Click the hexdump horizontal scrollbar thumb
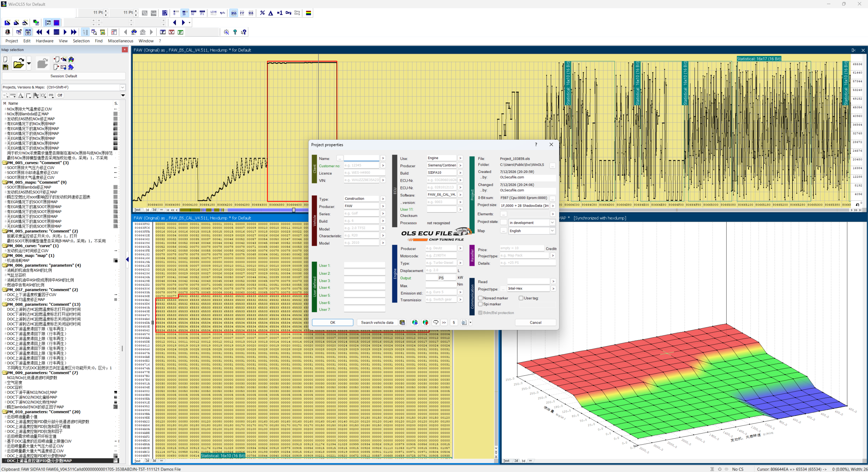Image resolution: width=868 pixels, height=472 pixels. tap(294, 210)
